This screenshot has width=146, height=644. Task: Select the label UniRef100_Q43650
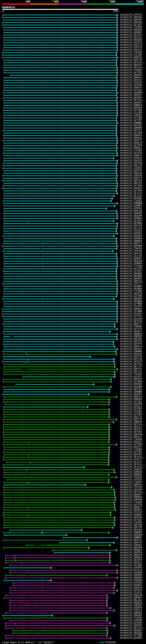click(131, 98)
